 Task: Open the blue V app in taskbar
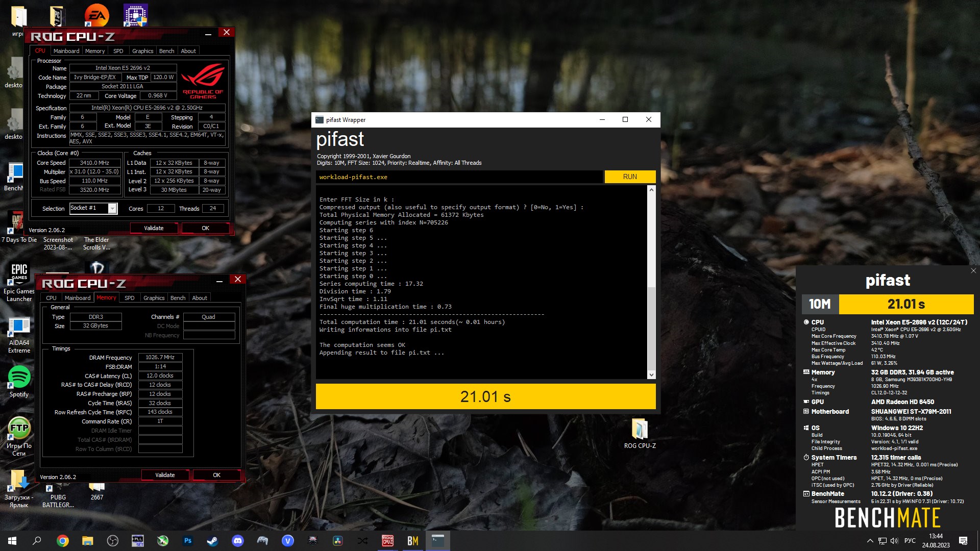287,541
